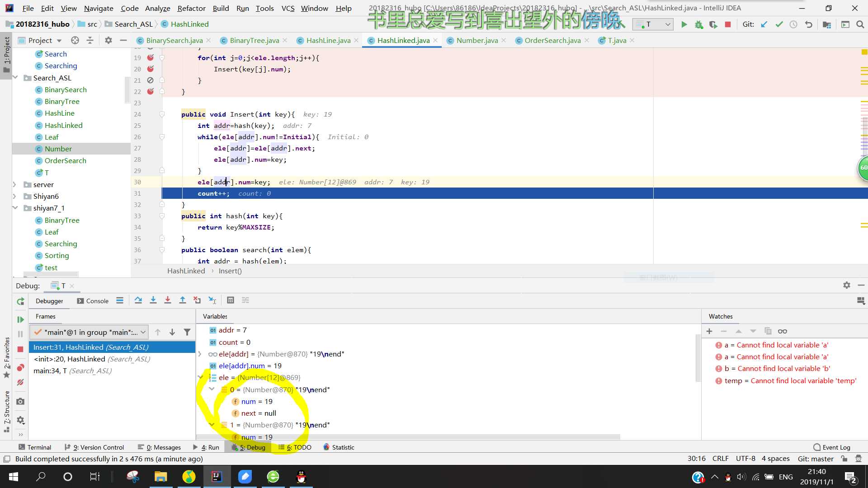This screenshot has width=868, height=488.
Task: Expand the ele[addr] variable node
Action: (x=200, y=353)
